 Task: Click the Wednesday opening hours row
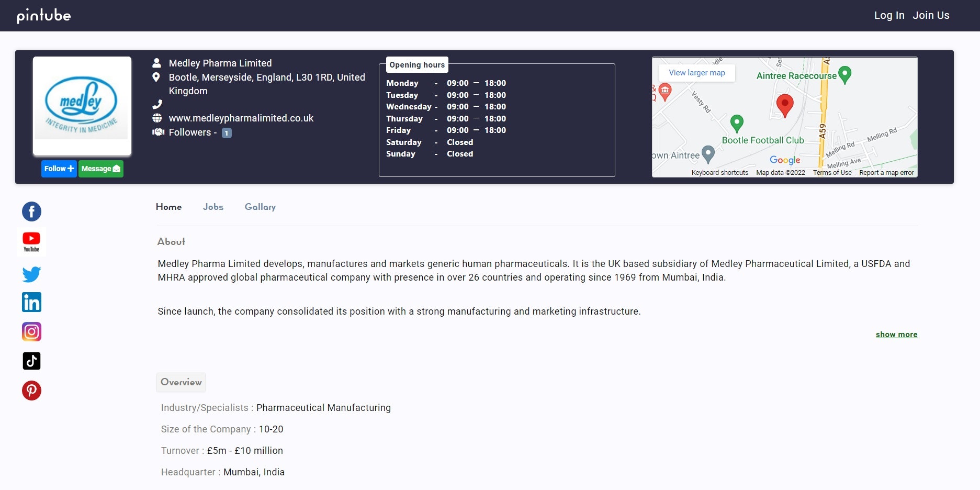446,107
